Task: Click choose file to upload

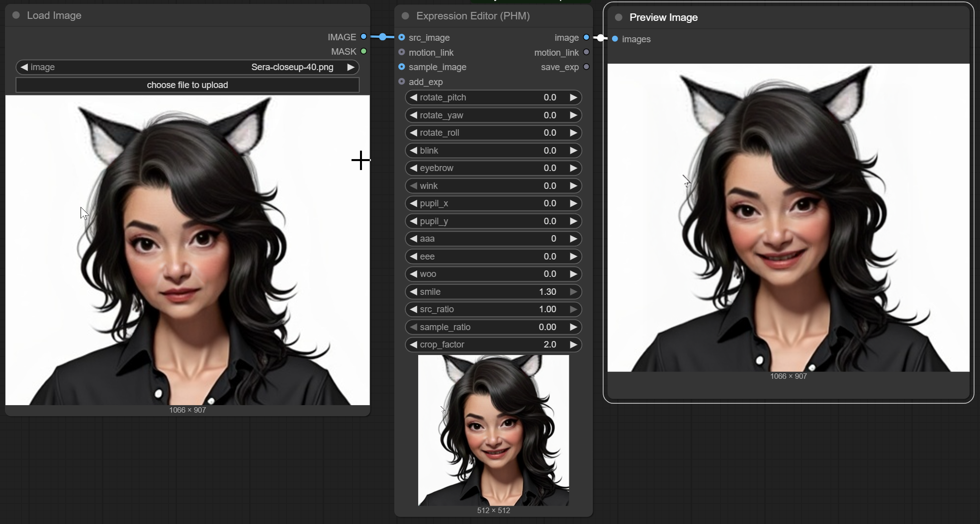Action: click(187, 85)
